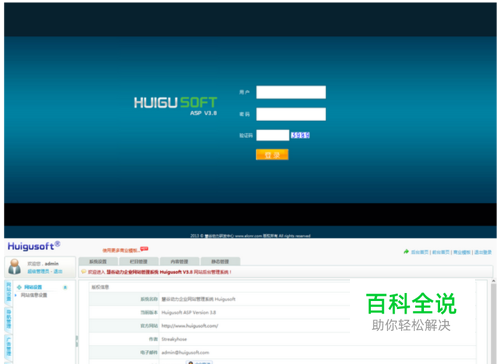Collapse the 网站设置 sidebar section
This screenshot has width=500, height=364.
tap(65, 287)
